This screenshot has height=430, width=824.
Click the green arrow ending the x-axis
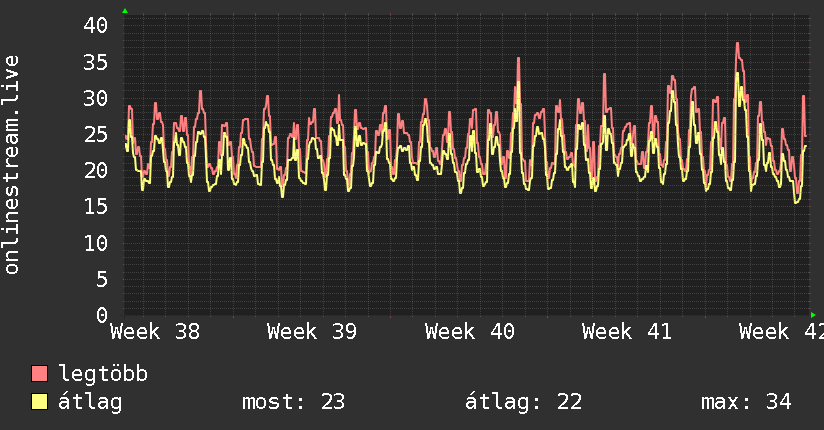(x=813, y=315)
